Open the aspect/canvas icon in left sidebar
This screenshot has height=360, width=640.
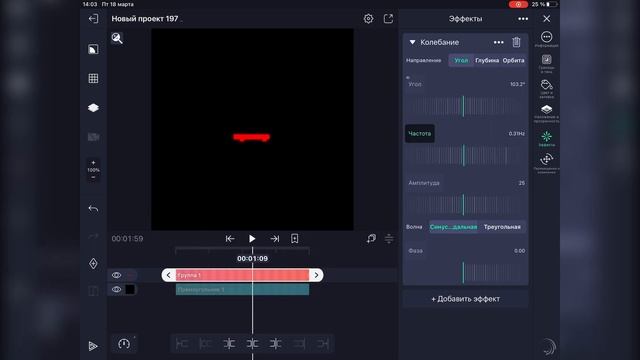tap(93, 49)
